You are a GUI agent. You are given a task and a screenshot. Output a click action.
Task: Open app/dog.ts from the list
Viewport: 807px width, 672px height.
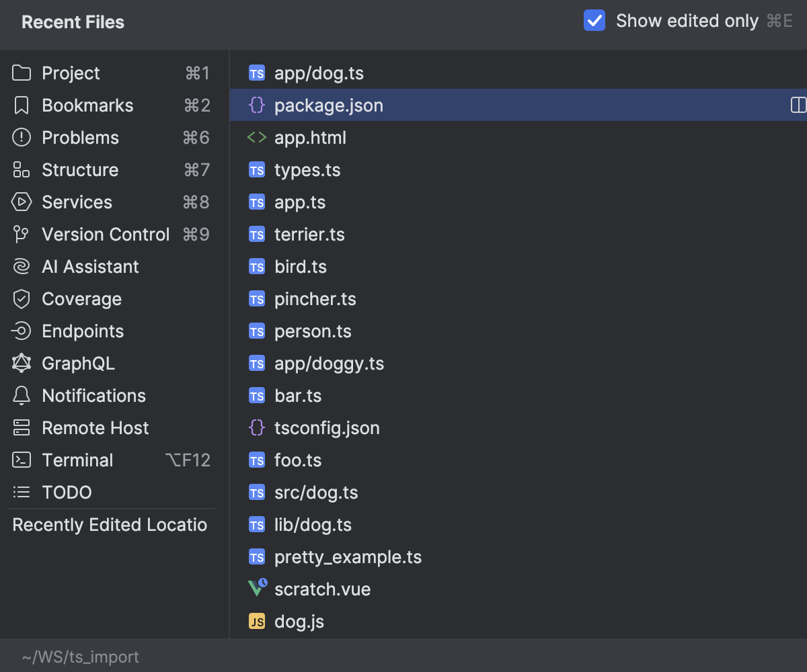coord(319,73)
